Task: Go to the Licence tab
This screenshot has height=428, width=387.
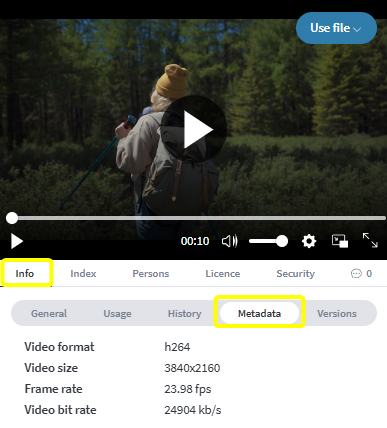Action: point(223,274)
